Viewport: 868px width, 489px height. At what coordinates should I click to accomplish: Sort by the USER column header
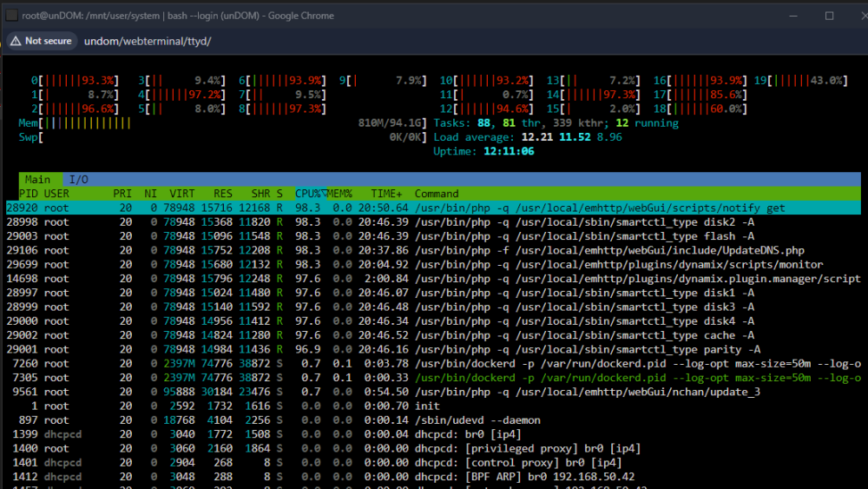[x=56, y=194]
